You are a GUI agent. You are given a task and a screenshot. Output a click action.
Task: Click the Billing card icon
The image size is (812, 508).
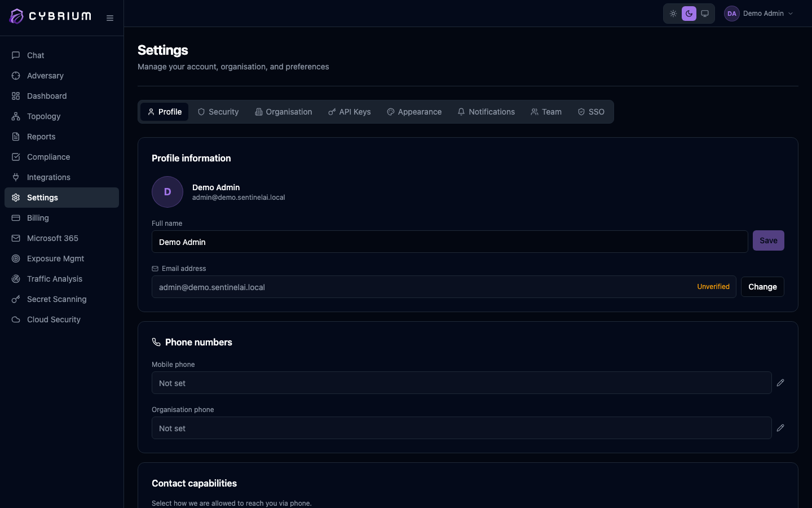(x=16, y=218)
